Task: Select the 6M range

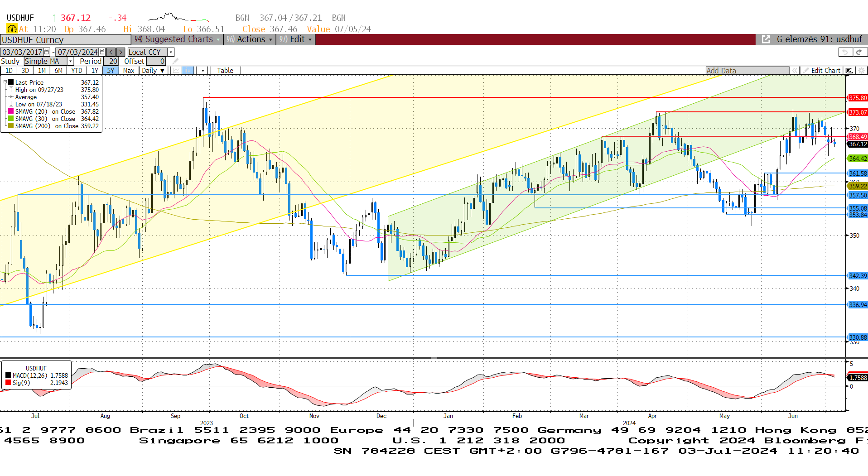Action: pos(58,70)
